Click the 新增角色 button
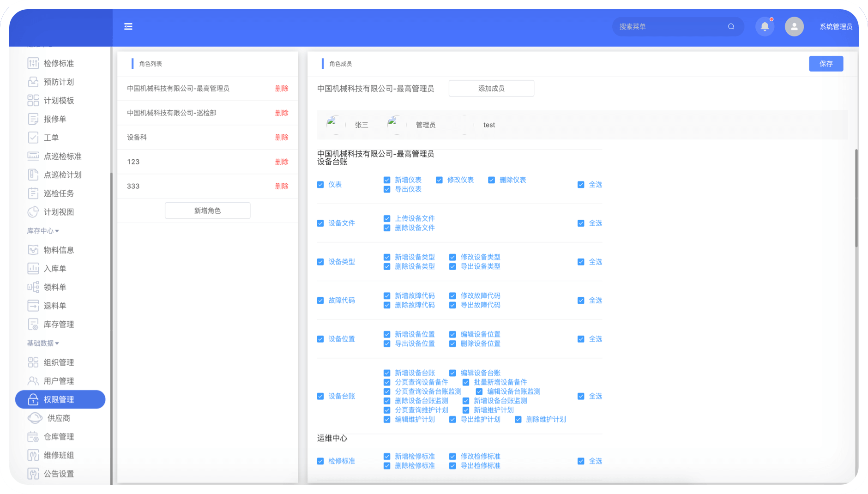The width and height of the screenshot is (868, 494). (207, 211)
